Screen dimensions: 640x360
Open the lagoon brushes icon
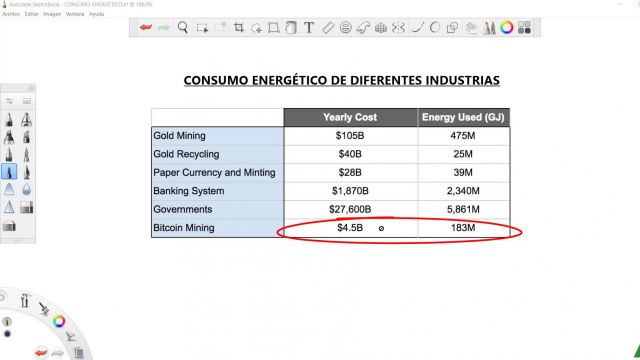(44, 309)
